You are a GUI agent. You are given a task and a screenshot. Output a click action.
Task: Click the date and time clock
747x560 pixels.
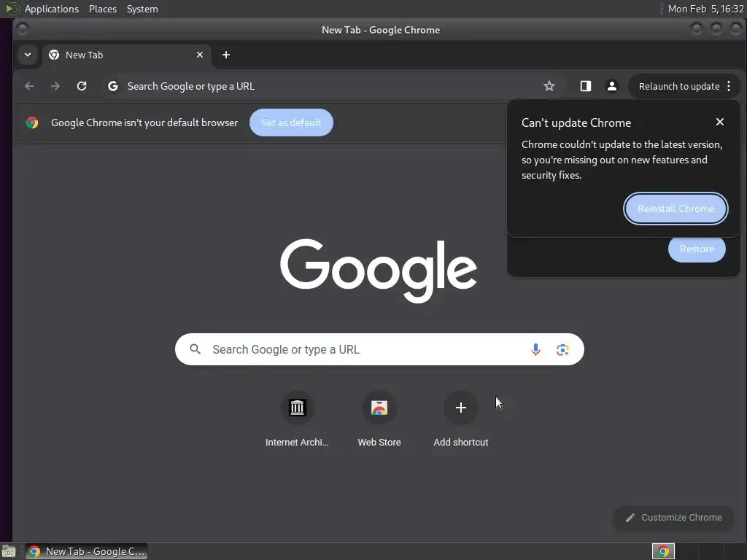pos(705,9)
